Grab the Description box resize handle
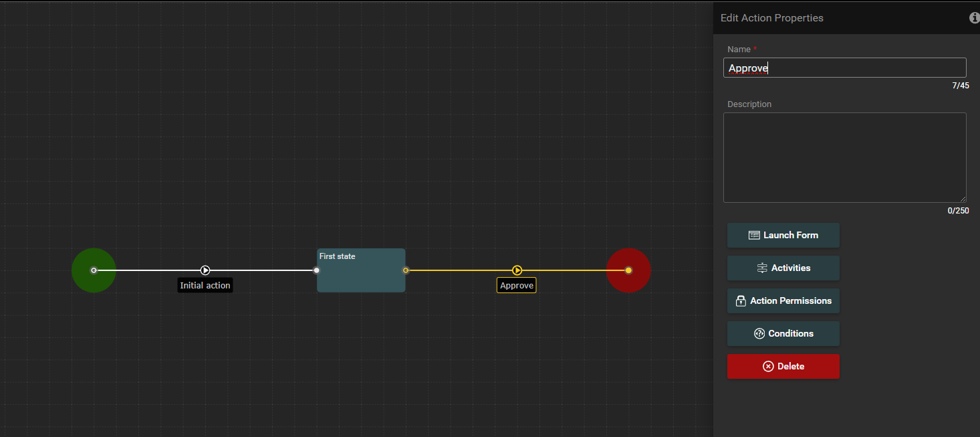Image resolution: width=980 pixels, height=437 pixels. [963, 199]
